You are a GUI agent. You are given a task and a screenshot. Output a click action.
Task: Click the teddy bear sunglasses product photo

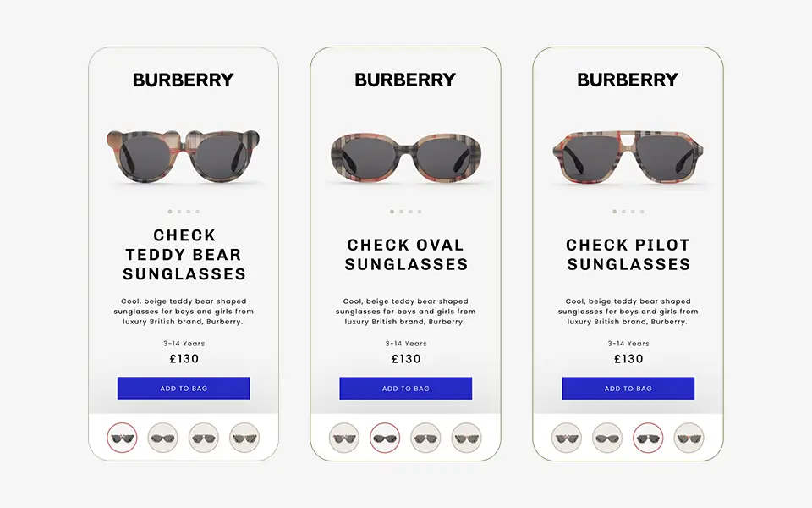click(x=183, y=152)
